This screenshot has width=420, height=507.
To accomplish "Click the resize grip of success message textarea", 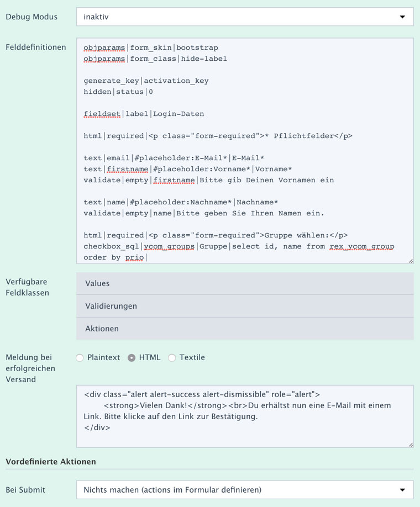I will tap(410, 444).
